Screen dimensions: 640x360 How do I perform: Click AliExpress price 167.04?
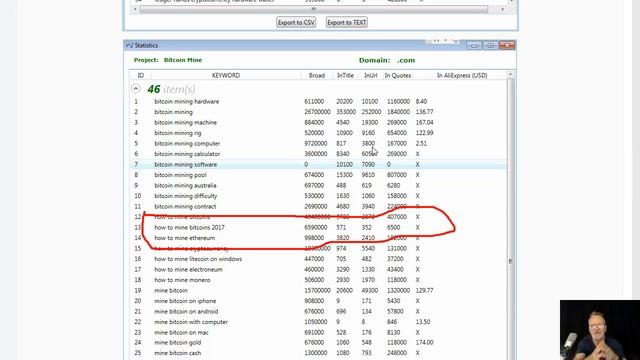point(424,122)
